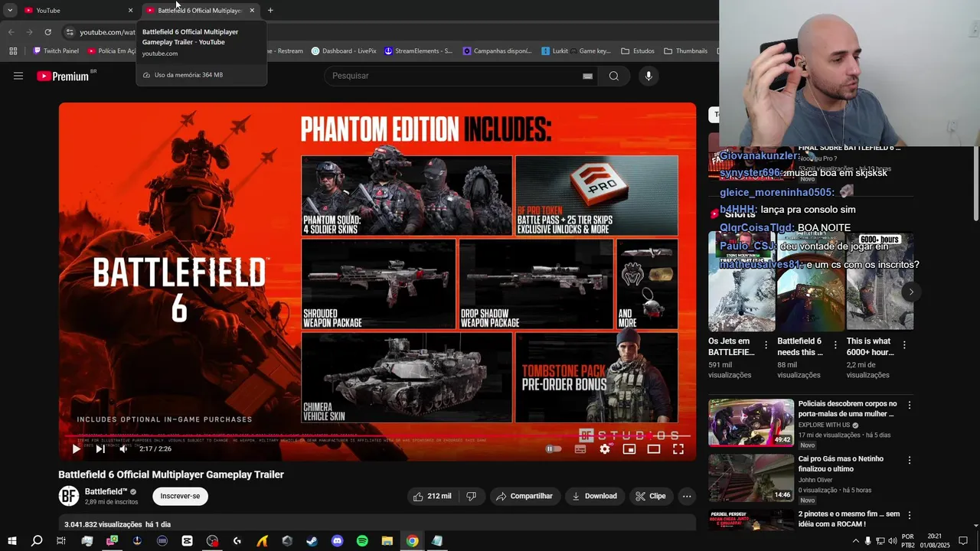This screenshot has height=551, width=980.
Task: Toggle the autoplay switch in player
Action: [x=553, y=449]
